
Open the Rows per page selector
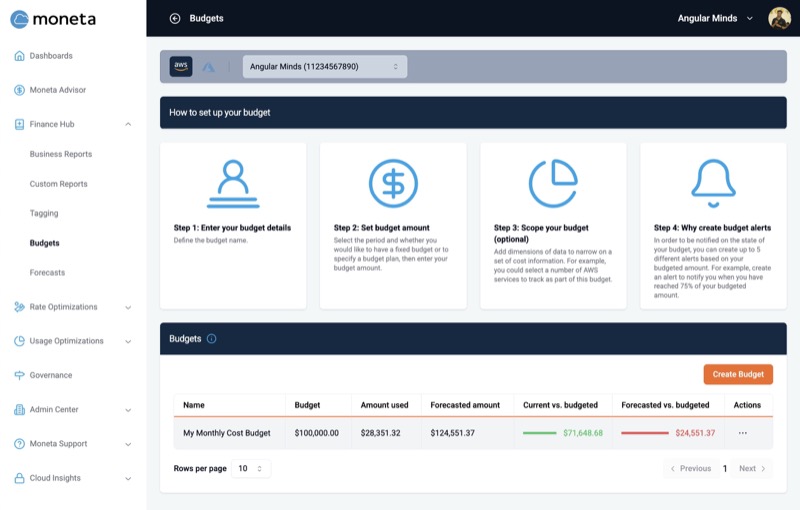tap(250, 468)
